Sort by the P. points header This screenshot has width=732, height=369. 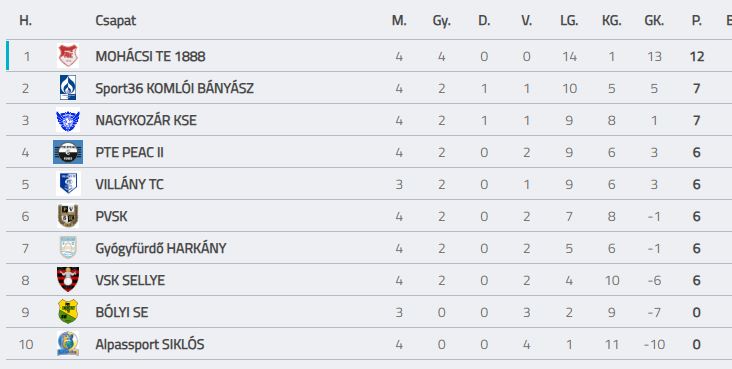point(697,21)
